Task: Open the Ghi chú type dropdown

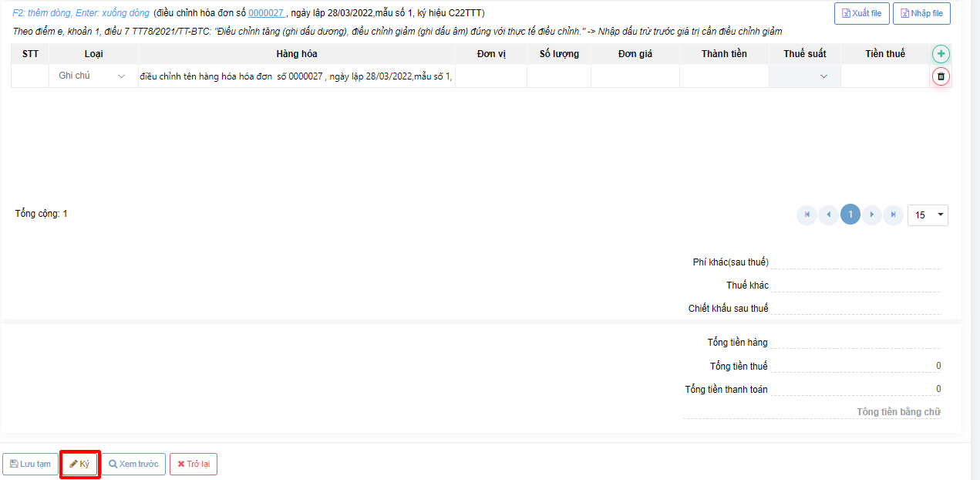Action: 93,76
